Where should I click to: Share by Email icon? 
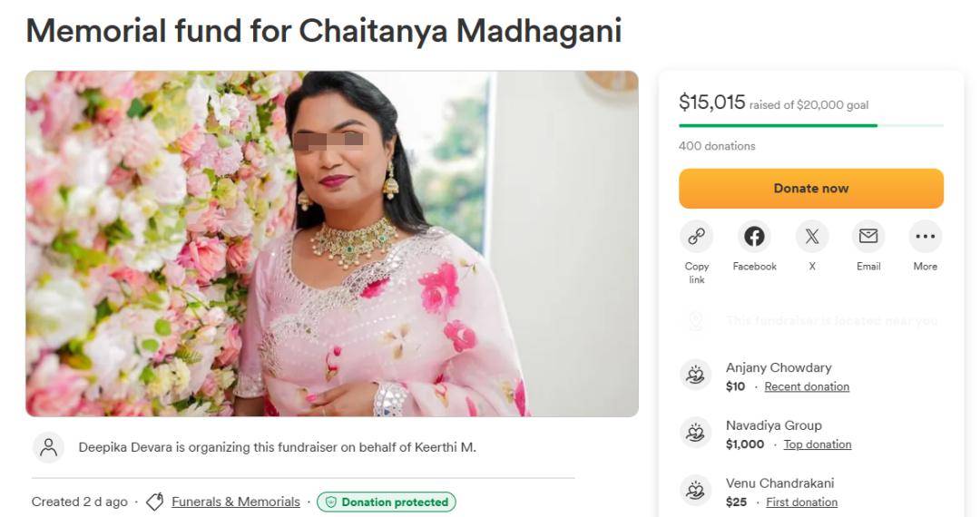tap(868, 237)
